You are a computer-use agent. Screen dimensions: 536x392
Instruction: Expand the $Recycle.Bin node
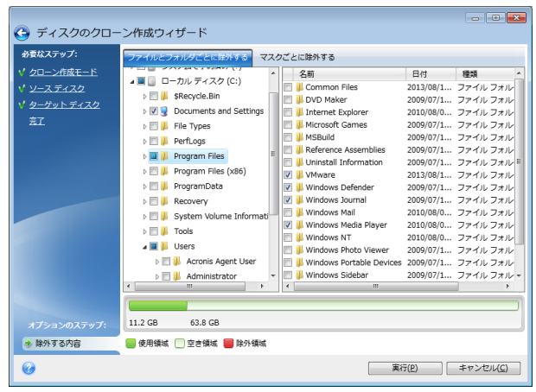pos(144,97)
